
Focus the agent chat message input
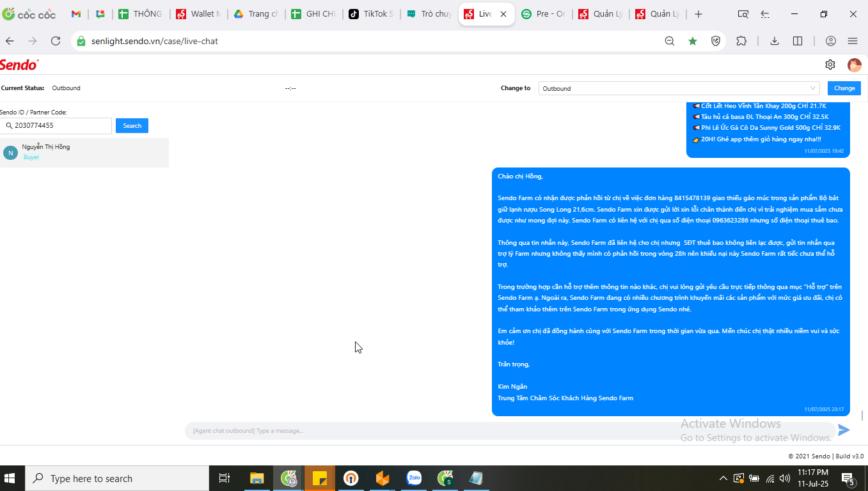pos(510,430)
